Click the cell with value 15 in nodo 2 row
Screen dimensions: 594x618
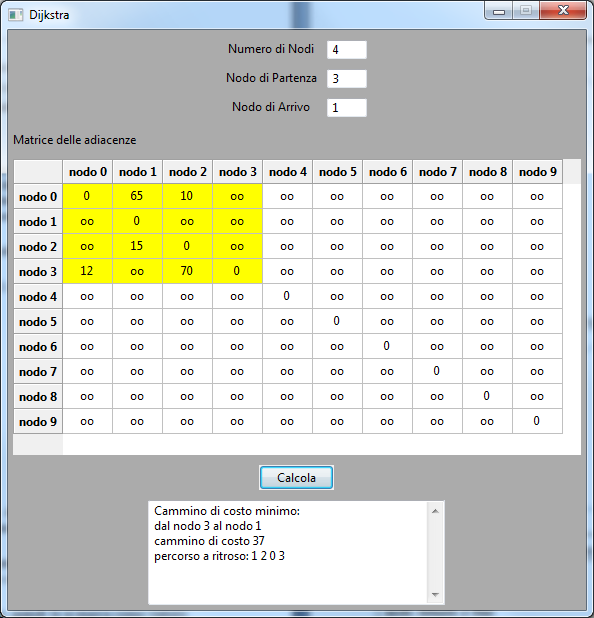(137, 246)
